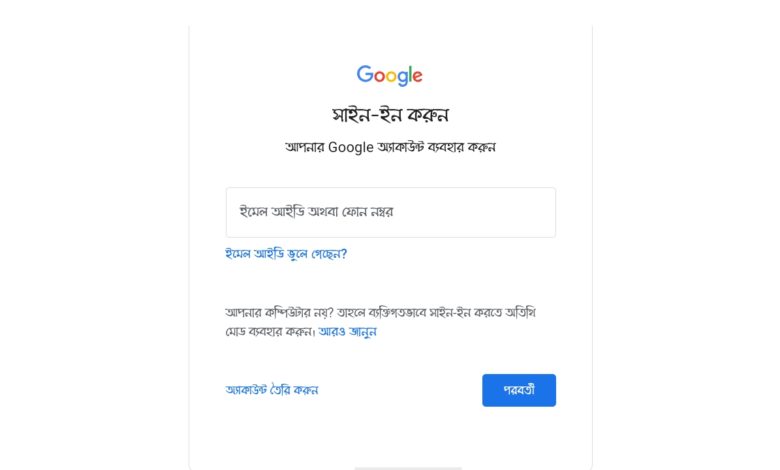Click the yellow letter o in Google logo
Viewport: 780px width, 470px height.
tap(391, 77)
